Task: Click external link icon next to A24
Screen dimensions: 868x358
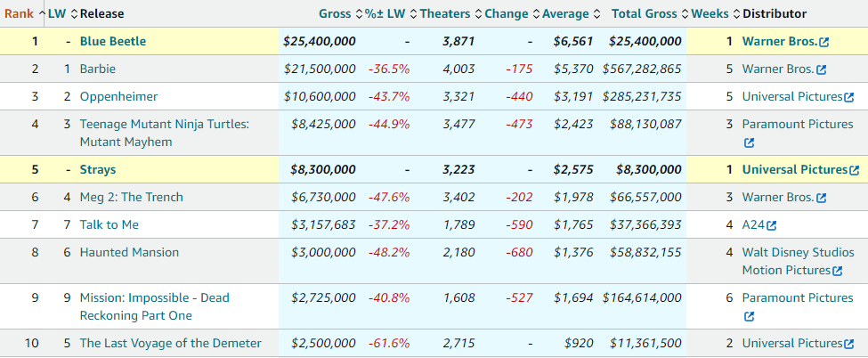Action: (x=772, y=225)
